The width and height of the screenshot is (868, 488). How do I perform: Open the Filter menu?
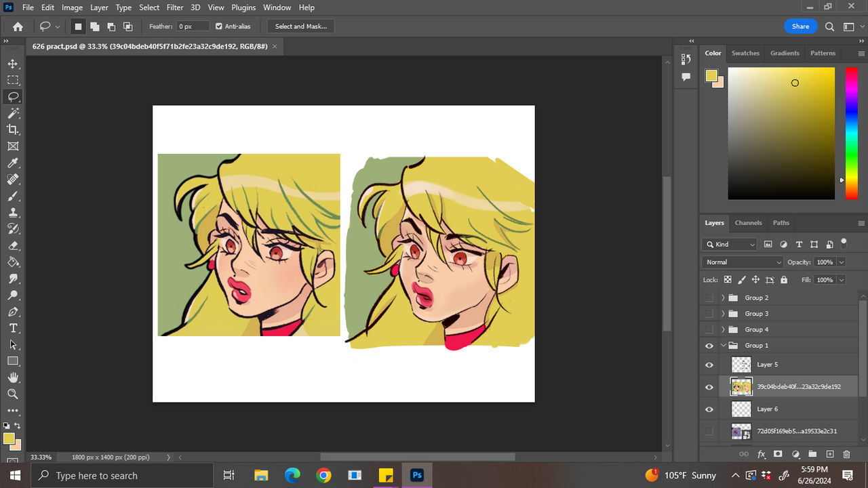tap(175, 7)
